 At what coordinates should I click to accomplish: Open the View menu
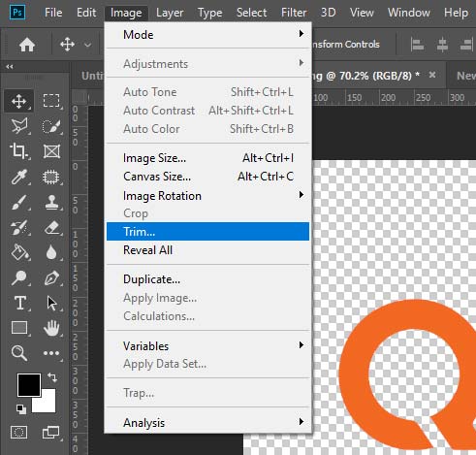point(362,13)
